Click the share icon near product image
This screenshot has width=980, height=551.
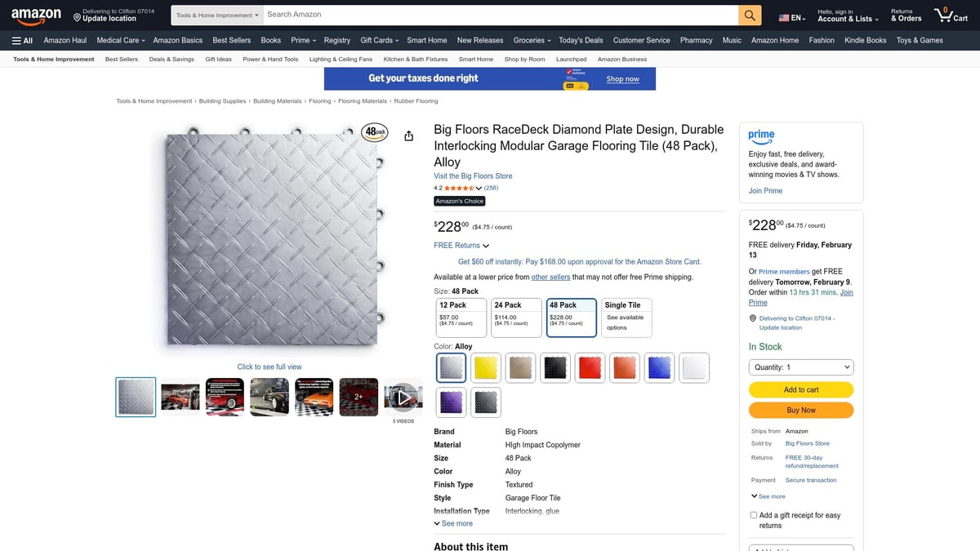[408, 136]
